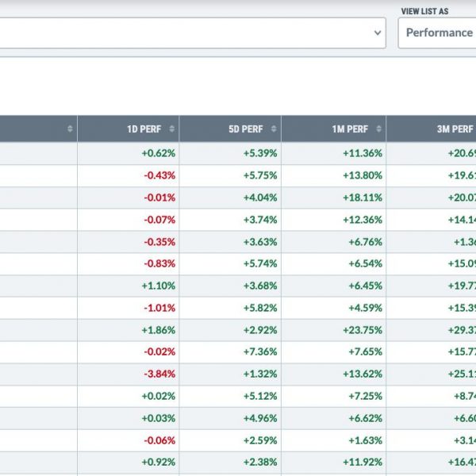This screenshot has width=476, height=476.
Task: Select the -0.02% 1D value
Action: [159, 351]
